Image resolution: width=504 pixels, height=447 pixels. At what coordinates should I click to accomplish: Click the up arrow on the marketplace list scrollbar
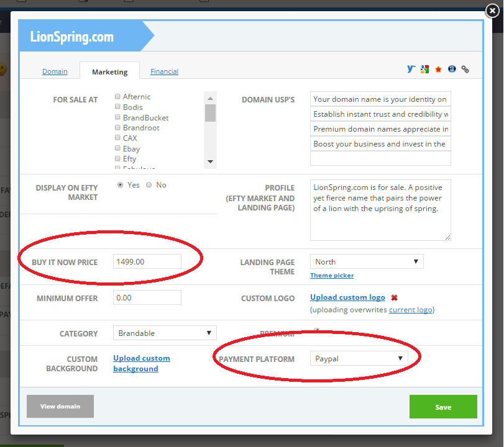click(210, 97)
